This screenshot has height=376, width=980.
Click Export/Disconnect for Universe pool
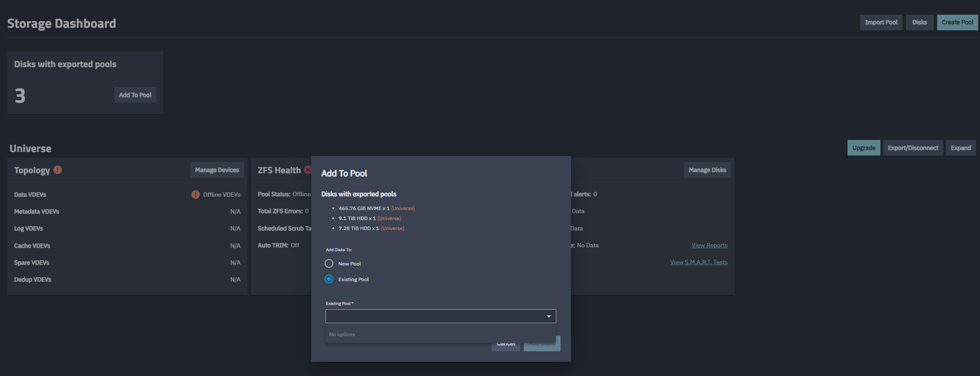913,148
